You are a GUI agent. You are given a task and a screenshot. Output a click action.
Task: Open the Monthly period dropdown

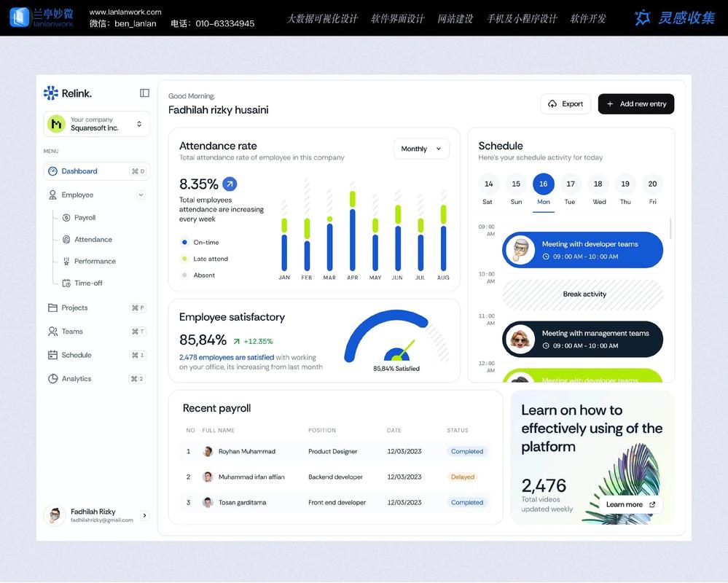pos(421,149)
